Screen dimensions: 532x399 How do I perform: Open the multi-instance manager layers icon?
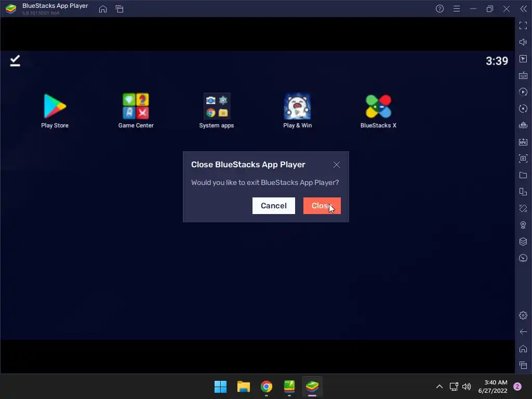[523, 242]
